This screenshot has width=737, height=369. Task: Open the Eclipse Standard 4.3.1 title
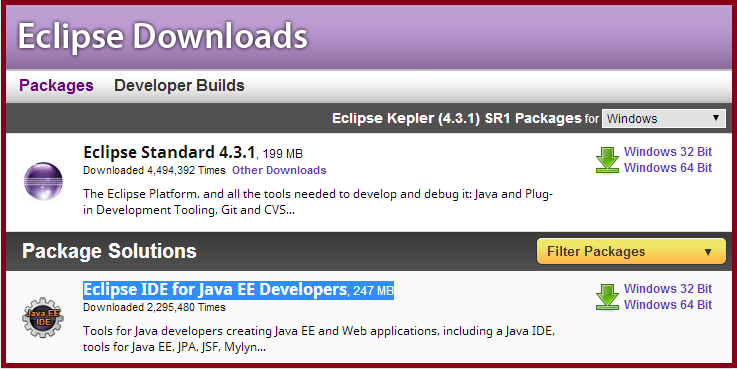[x=169, y=152]
